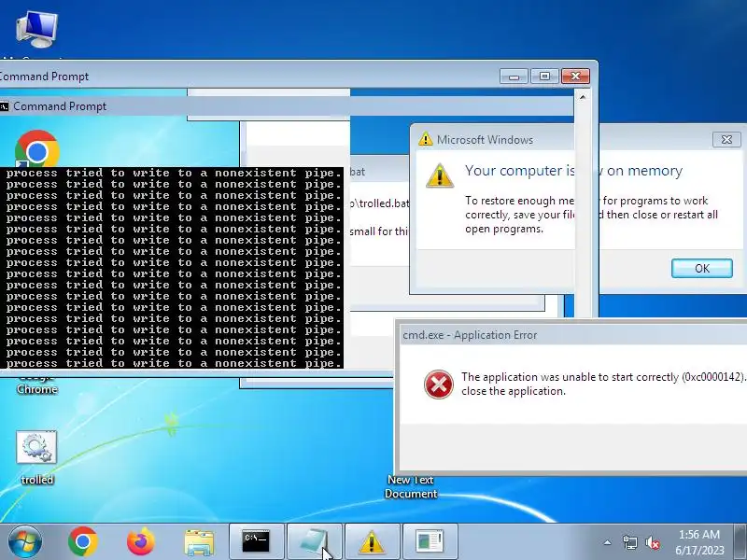Click the application unable to start error text
The height and width of the screenshot is (560, 747).
pos(603,384)
